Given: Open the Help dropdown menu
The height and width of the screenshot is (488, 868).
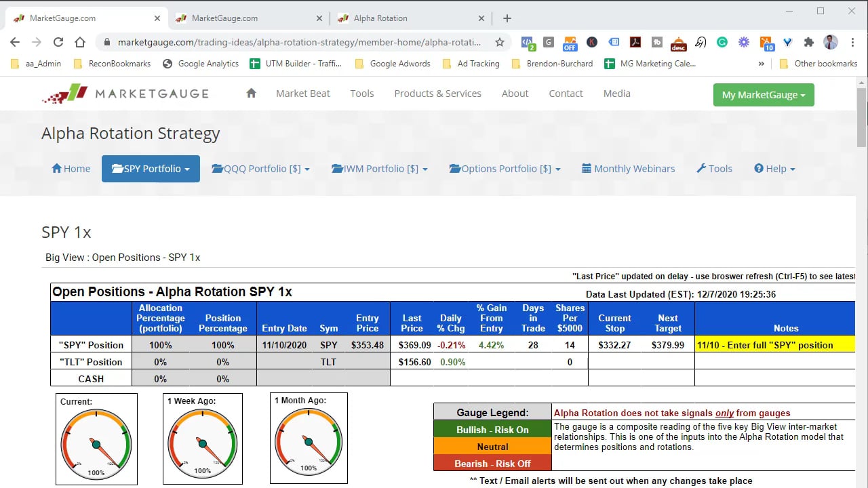Looking at the screenshot, I should coord(774,169).
